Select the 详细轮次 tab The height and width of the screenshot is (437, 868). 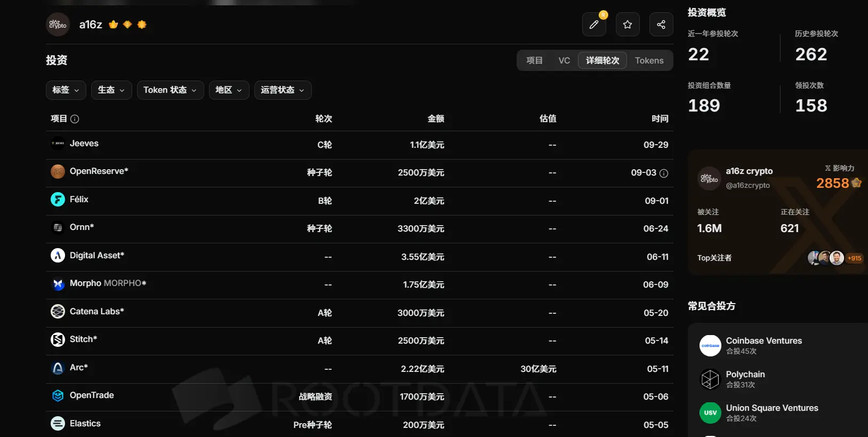[x=602, y=61]
